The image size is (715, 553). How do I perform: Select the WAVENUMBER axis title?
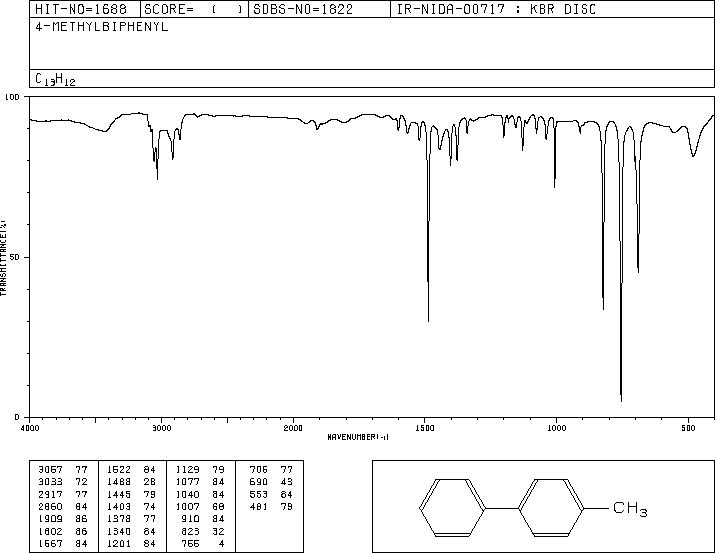pos(358,437)
